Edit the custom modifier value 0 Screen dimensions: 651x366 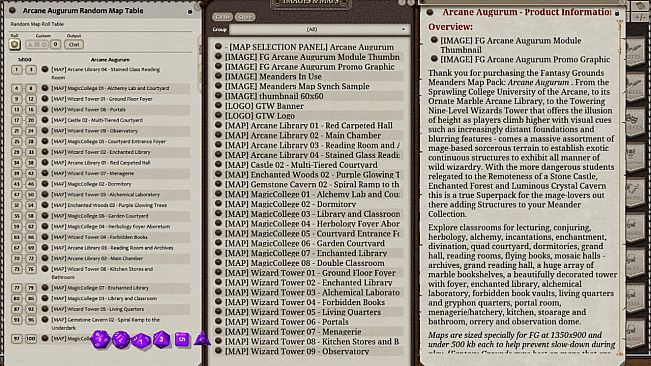coord(55,44)
